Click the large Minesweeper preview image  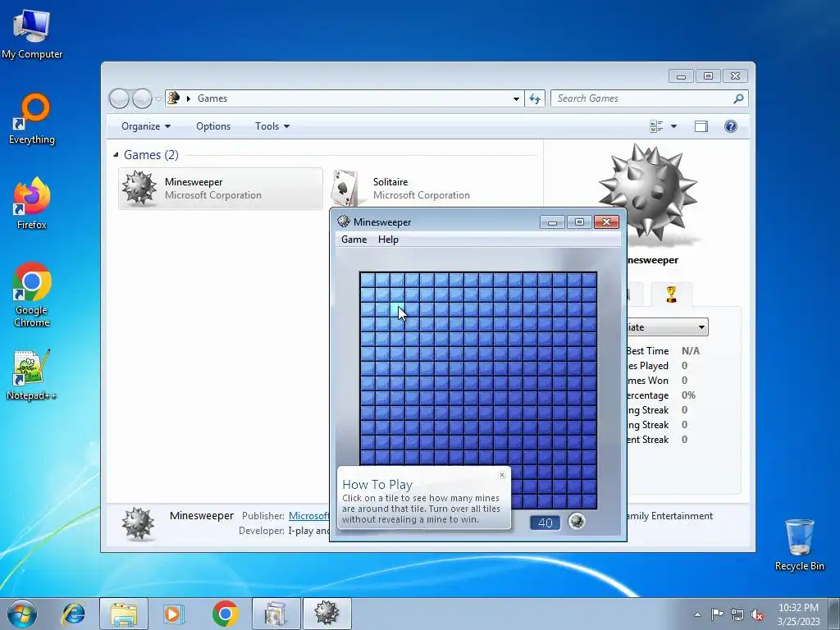(x=648, y=193)
